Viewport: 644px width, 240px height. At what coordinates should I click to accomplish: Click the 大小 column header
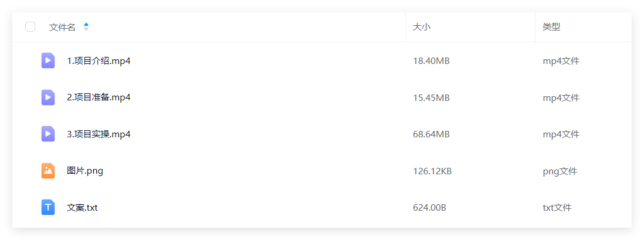click(x=422, y=28)
